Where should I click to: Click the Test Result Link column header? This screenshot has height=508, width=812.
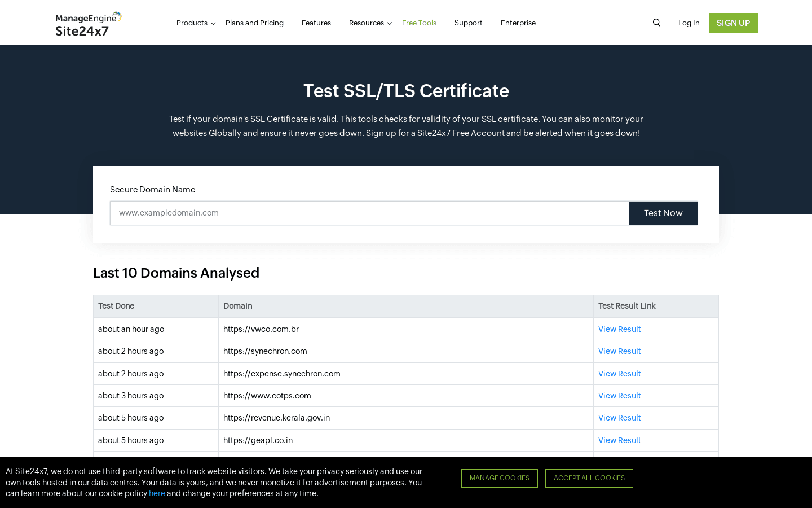[x=656, y=306]
